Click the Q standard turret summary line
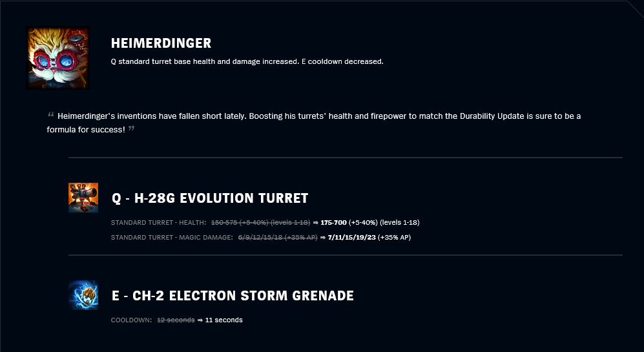This screenshot has height=352, width=644. 247,61
